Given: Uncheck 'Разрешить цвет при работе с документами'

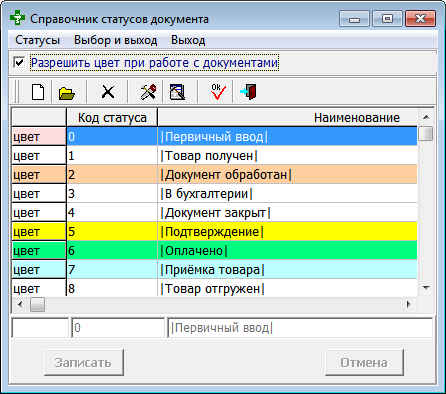Looking at the screenshot, I should click(x=19, y=62).
